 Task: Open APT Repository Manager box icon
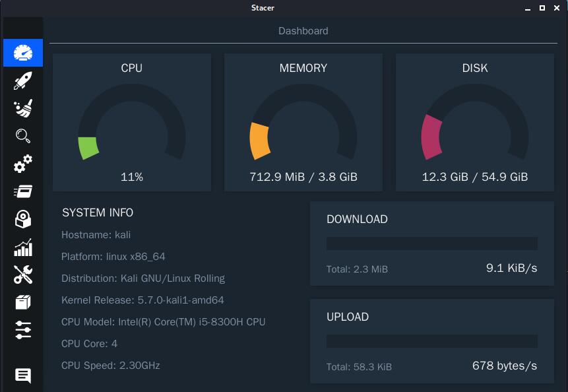tap(23, 302)
